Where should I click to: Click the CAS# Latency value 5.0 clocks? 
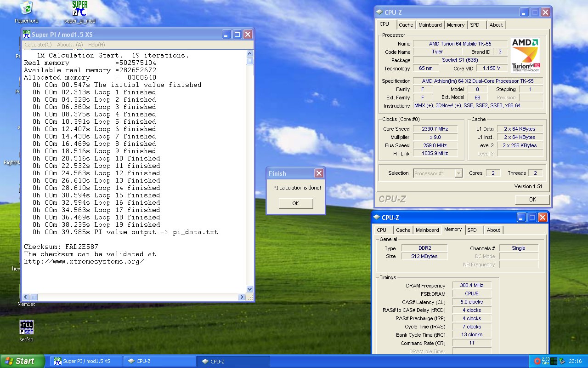click(x=472, y=302)
